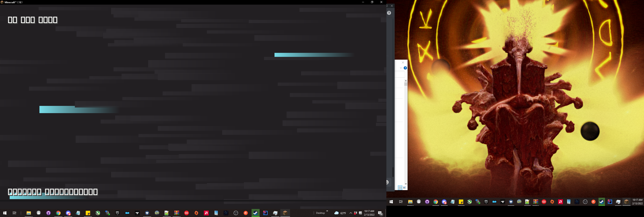This screenshot has width=644, height=217.
Task: Click the Help question mark on the right window
Action: [x=405, y=68]
